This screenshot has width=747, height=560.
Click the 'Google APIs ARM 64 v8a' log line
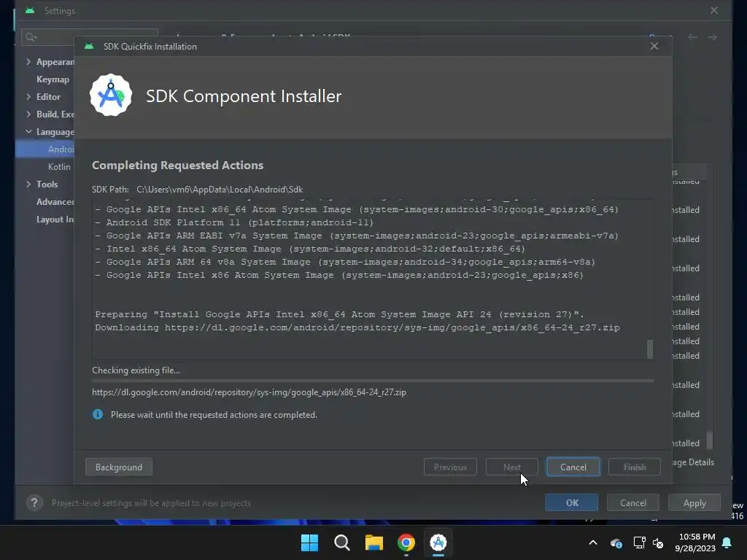(345, 262)
